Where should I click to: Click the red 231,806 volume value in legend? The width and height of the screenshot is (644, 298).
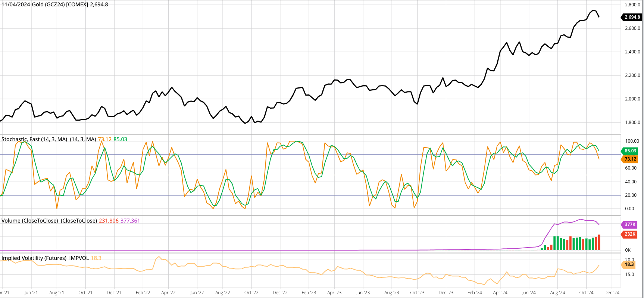pos(109,221)
